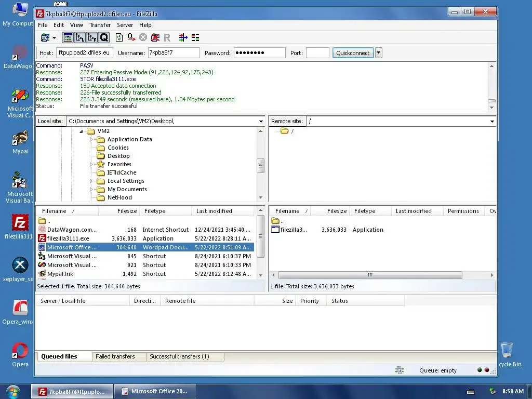Collapse the VM2 tree node
Viewport: 532px width, 399px height.
[x=81, y=131]
